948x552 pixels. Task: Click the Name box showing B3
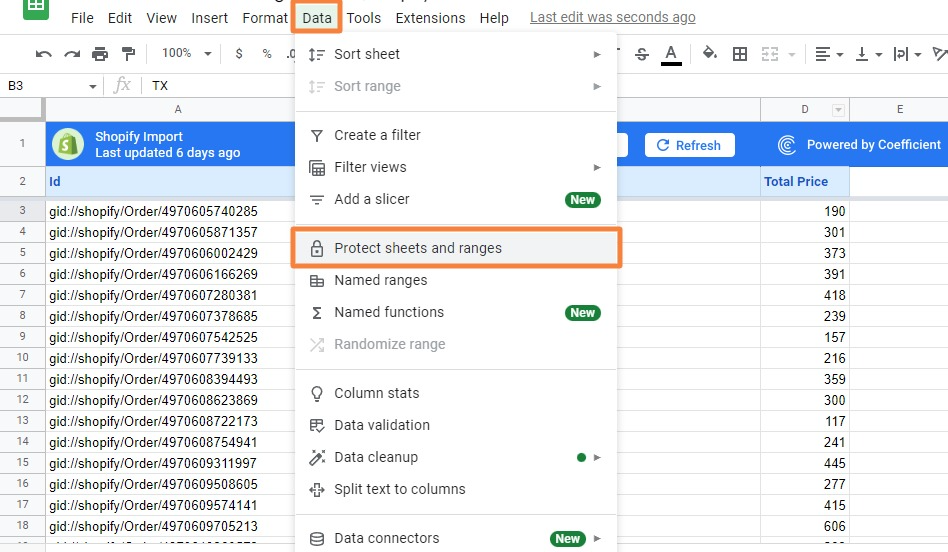click(x=50, y=86)
